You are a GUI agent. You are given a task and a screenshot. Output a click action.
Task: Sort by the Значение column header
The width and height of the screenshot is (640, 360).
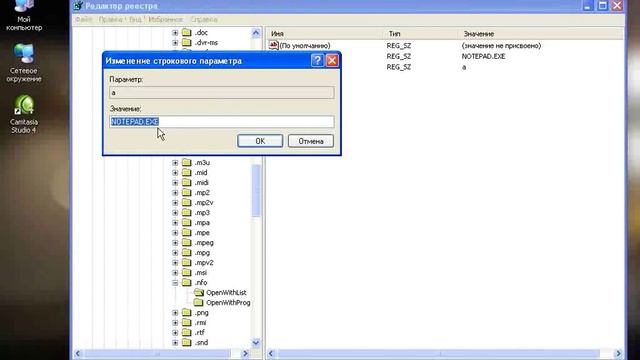pyautogui.click(x=541, y=33)
